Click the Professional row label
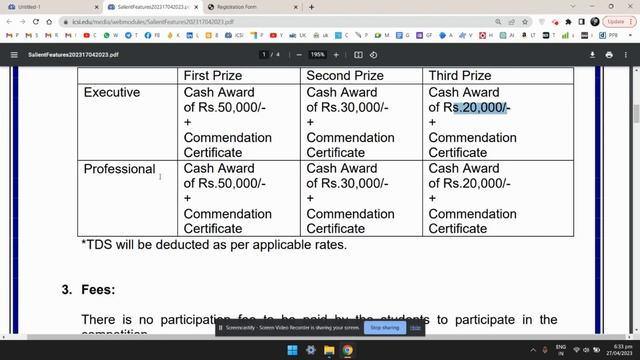The width and height of the screenshot is (640, 360). 120,169
